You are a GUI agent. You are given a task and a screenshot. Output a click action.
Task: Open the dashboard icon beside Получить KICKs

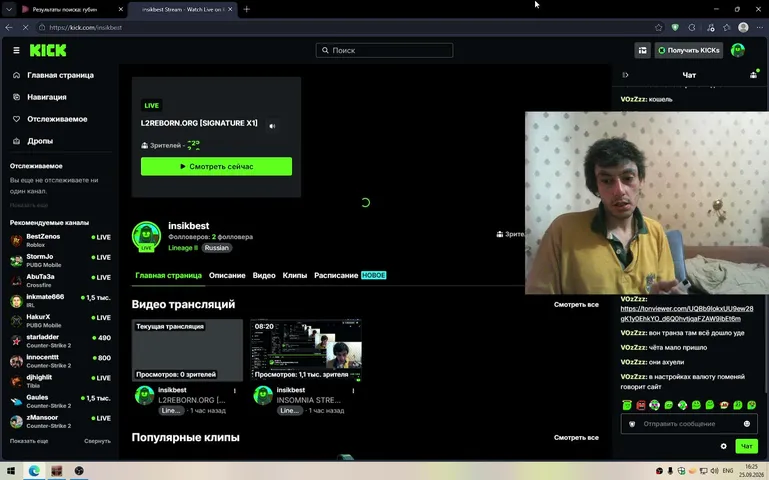(x=642, y=51)
